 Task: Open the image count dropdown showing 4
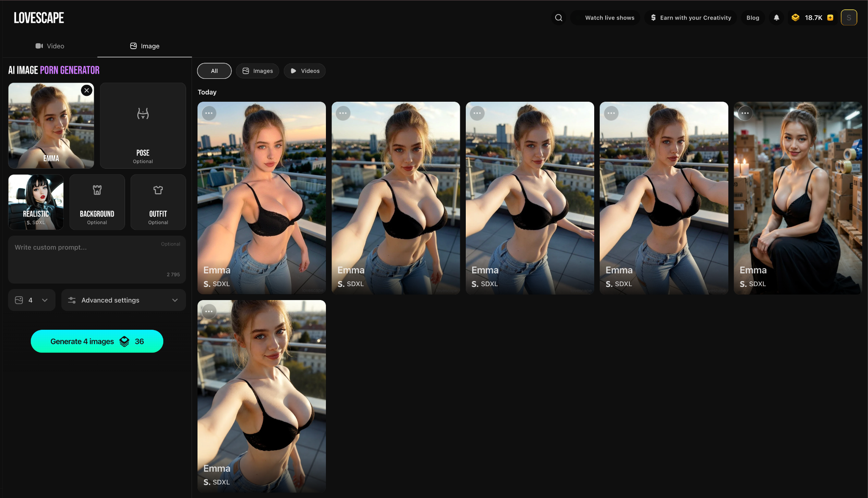[32, 300]
